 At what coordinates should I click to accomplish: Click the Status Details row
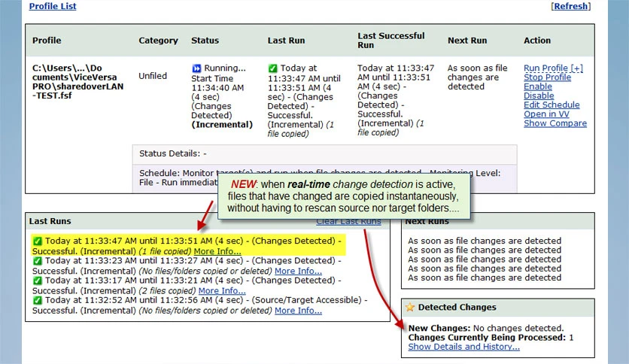pos(324,154)
